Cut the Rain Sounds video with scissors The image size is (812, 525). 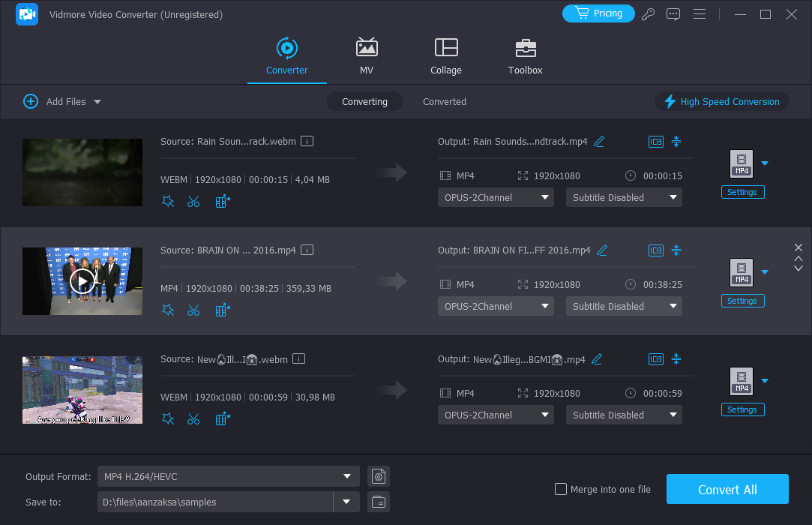tap(193, 202)
